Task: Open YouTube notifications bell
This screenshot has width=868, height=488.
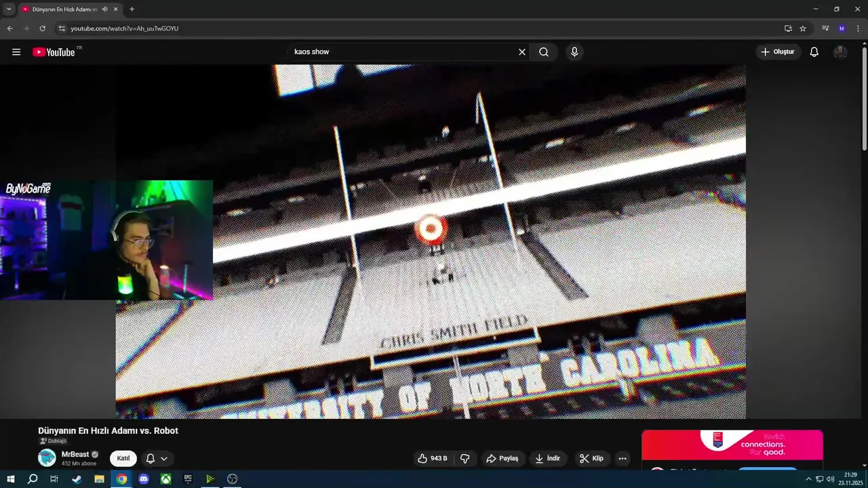Action: coord(814,52)
